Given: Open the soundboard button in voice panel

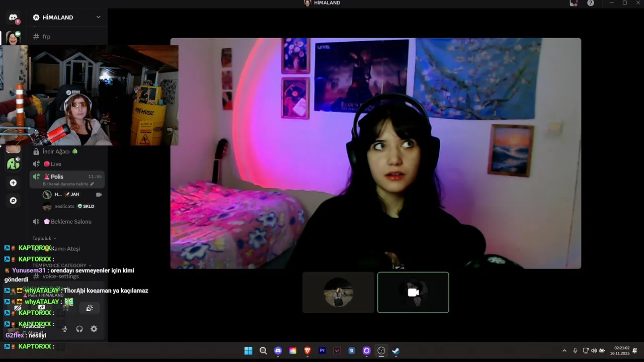Looking at the screenshot, I should [90, 308].
